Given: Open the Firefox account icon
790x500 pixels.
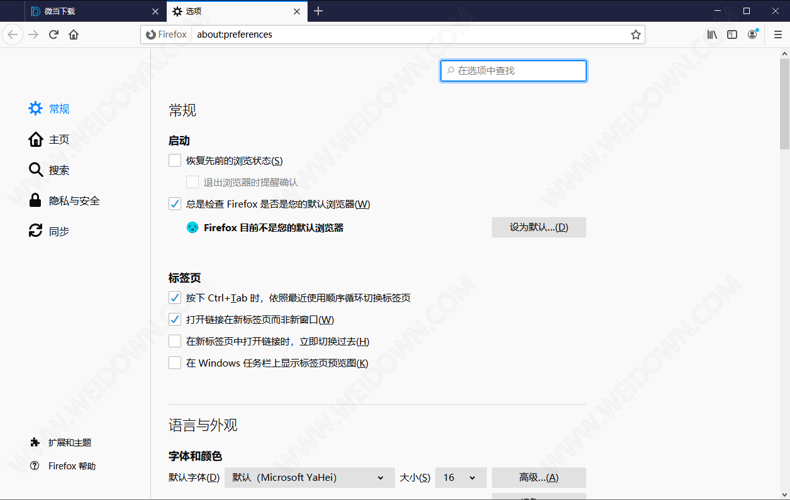Looking at the screenshot, I should [753, 34].
